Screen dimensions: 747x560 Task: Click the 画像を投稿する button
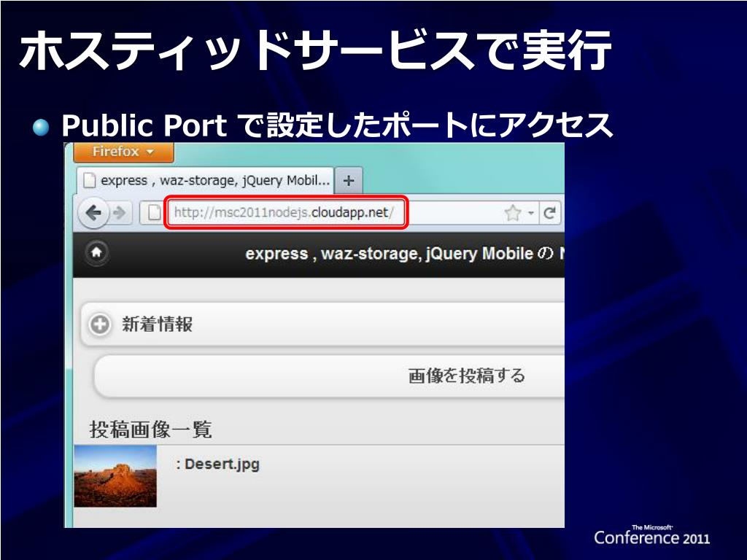(x=330, y=376)
